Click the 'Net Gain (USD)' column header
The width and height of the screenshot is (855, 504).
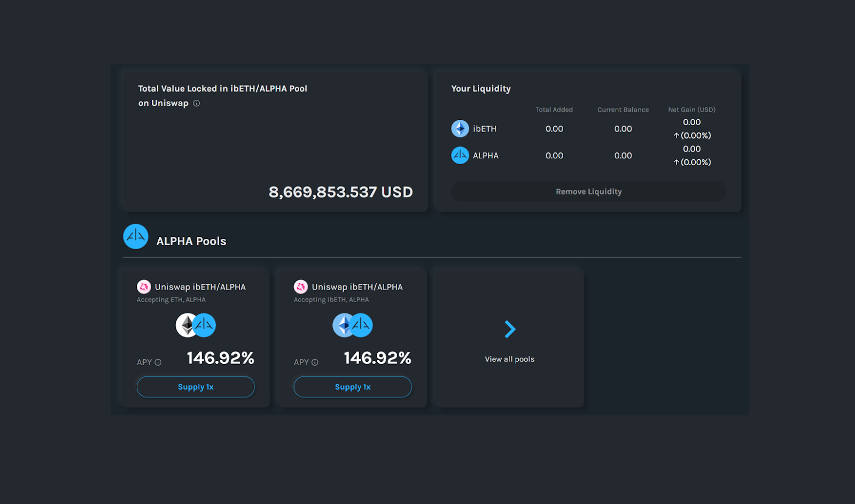(x=691, y=110)
